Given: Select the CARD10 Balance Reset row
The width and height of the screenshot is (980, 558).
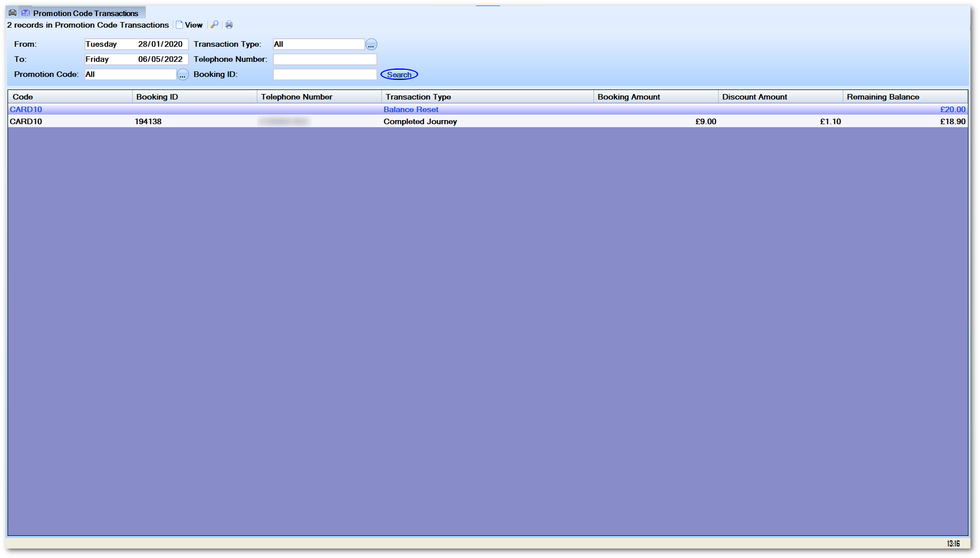Looking at the screenshot, I should pos(487,110).
